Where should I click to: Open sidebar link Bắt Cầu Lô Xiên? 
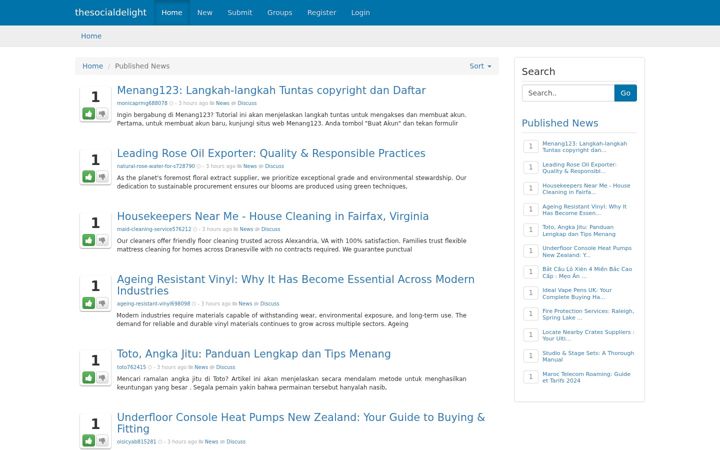(x=587, y=272)
